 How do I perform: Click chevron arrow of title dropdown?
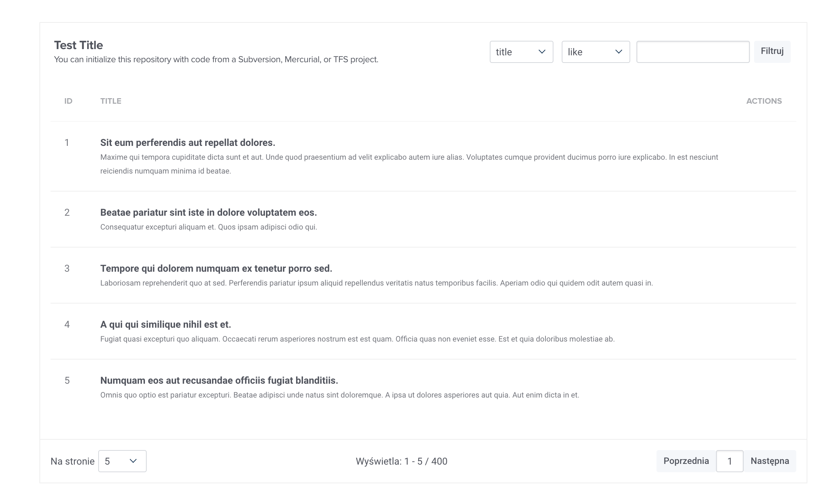click(542, 52)
